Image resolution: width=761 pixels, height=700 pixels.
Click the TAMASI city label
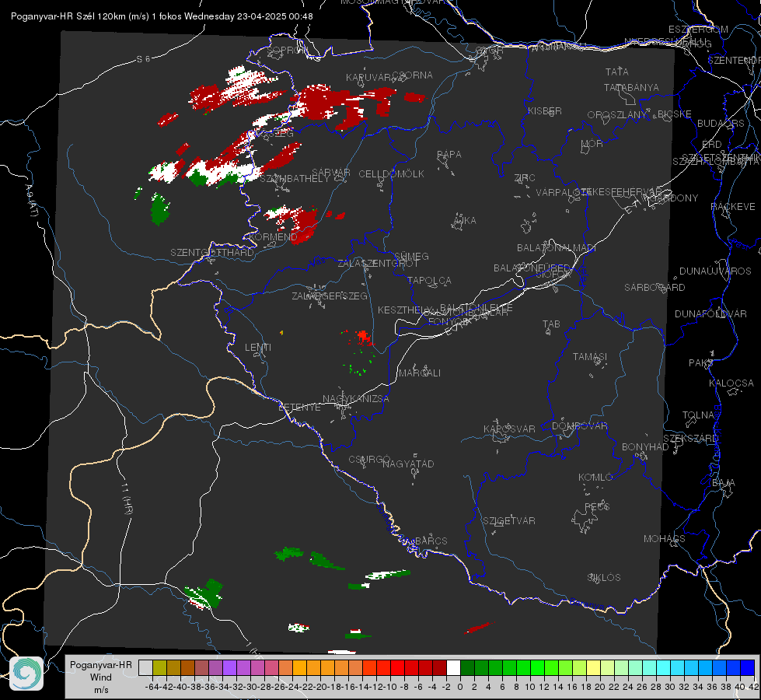click(590, 357)
